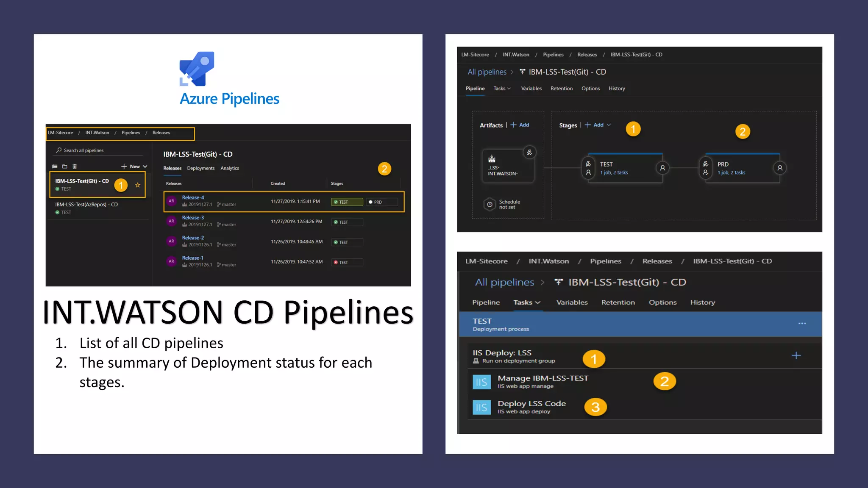Click the continuous deployment trigger icon on the artifact card

(529, 152)
